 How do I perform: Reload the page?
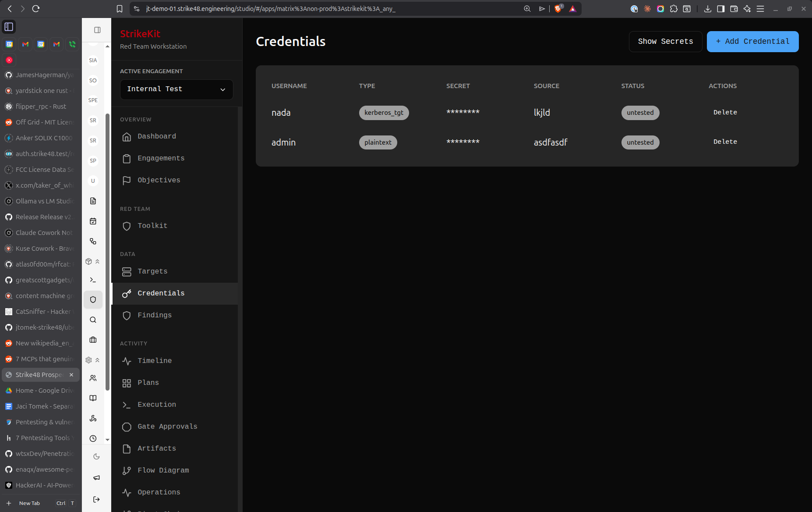coord(36,9)
